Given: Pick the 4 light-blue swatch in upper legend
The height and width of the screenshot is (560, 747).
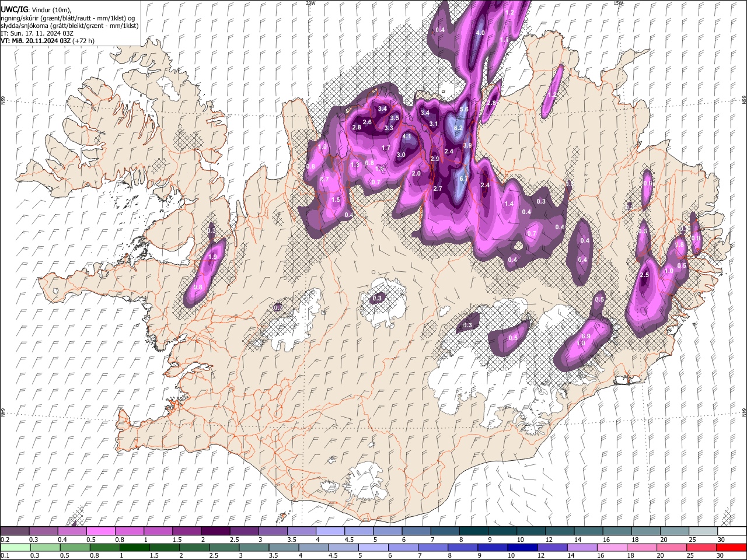Looking at the screenshot, I should pyautogui.click(x=330, y=531).
